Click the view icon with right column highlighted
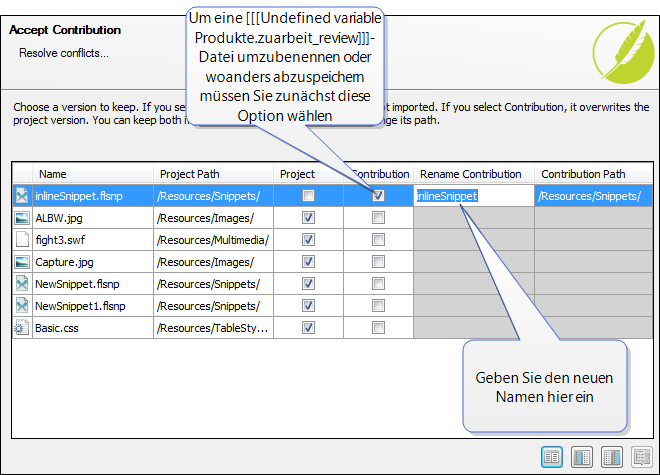The width and height of the screenshot is (660, 475). [x=612, y=456]
